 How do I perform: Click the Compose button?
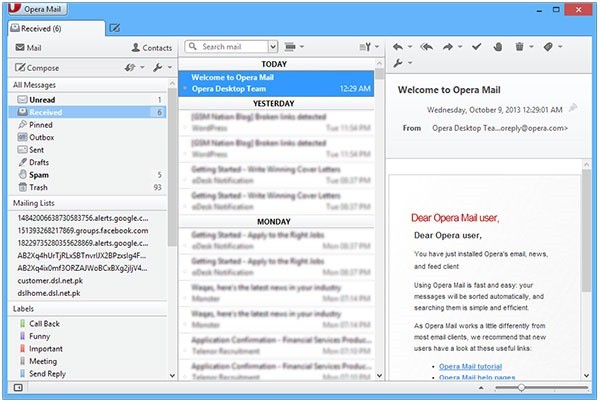(x=37, y=68)
